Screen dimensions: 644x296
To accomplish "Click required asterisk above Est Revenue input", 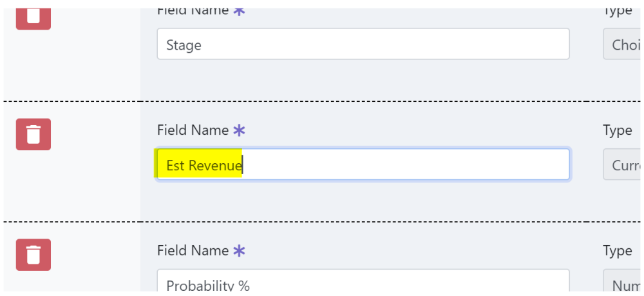I will (x=239, y=130).
